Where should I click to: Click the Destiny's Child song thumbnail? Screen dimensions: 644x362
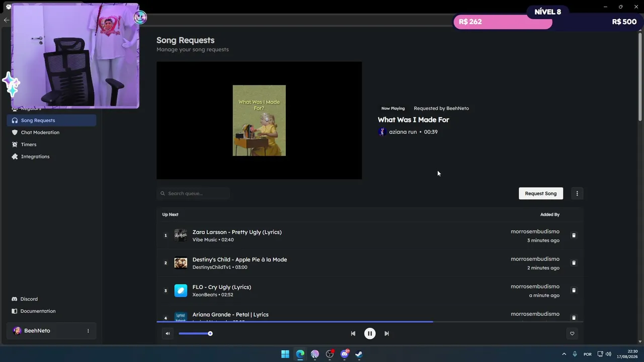click(x=181, y=263)
